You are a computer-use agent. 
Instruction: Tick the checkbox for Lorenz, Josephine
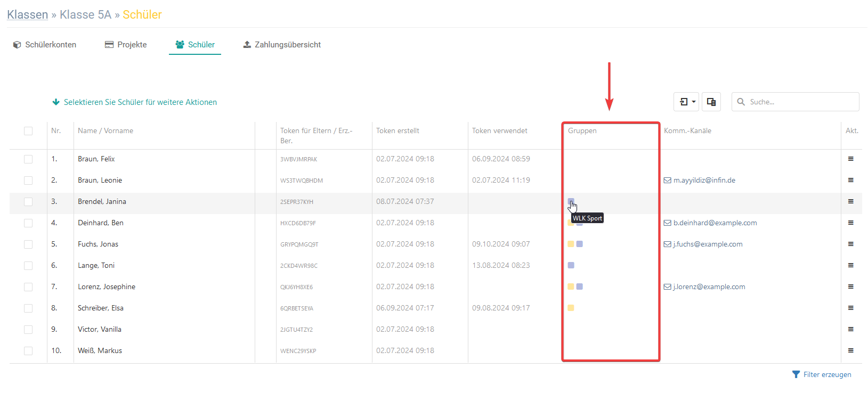pyautogui.click(x=28, y=287)
